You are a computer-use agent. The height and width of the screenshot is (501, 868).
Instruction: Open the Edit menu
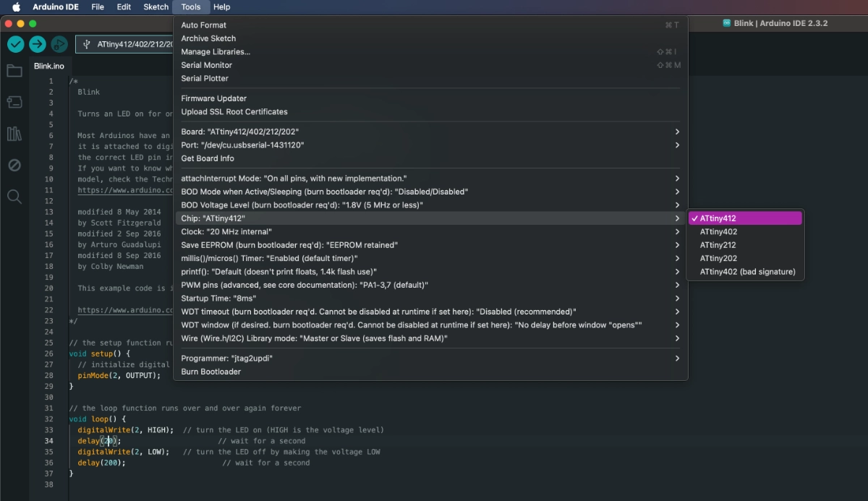(x=124, y=7)
